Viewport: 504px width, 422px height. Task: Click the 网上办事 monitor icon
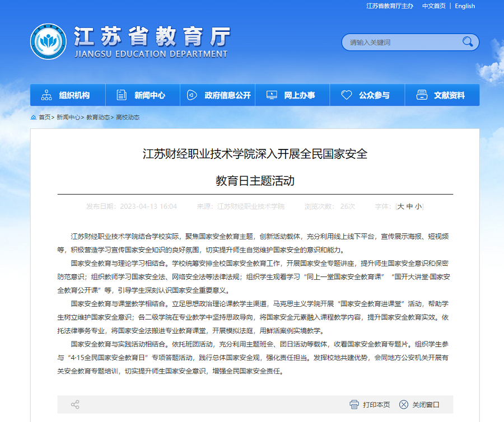272,95
